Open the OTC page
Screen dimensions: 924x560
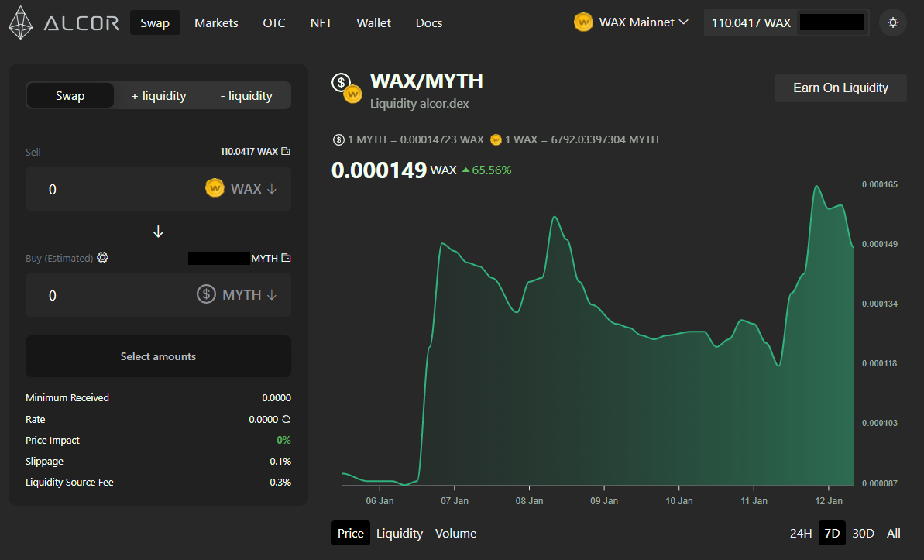click(x=274, y=23)
